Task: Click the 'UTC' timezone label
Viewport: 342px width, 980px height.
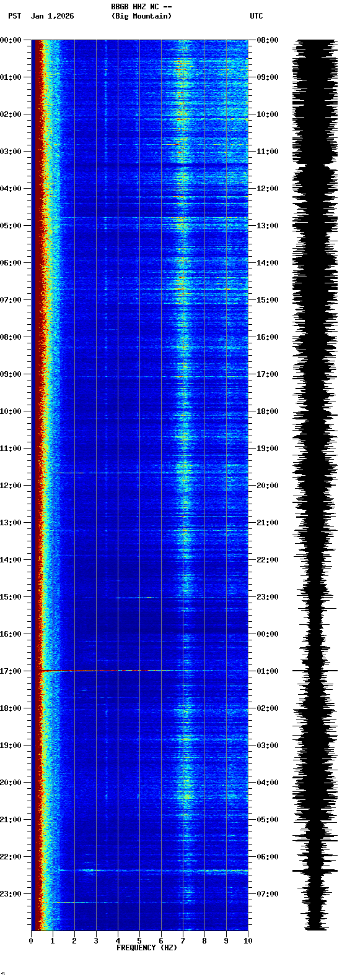Action: 256,16
